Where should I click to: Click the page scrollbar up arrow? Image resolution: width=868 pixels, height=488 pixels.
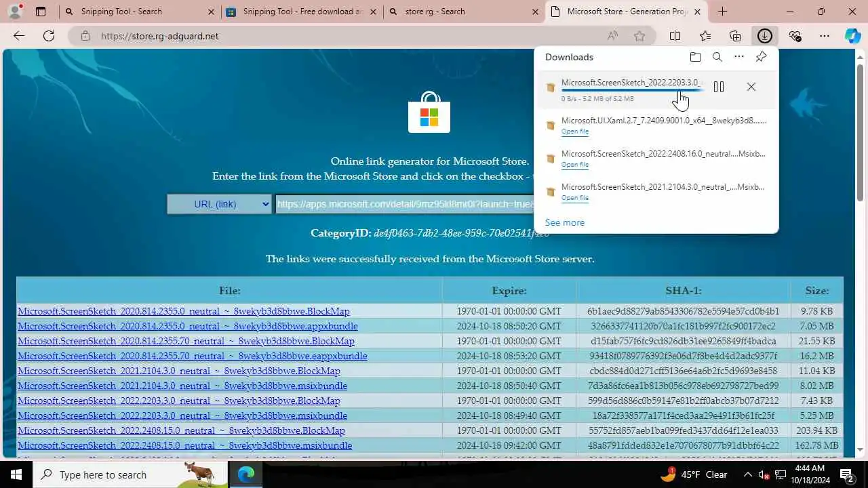(860, 56)
